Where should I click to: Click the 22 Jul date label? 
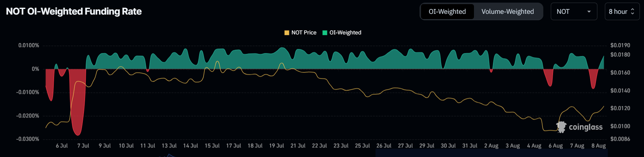click(x=320, y=146)
